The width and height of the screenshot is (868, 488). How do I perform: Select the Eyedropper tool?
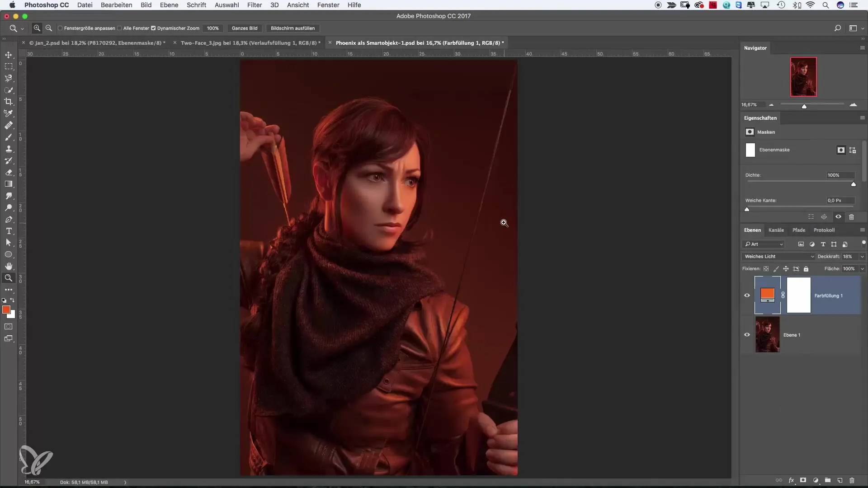9,113
